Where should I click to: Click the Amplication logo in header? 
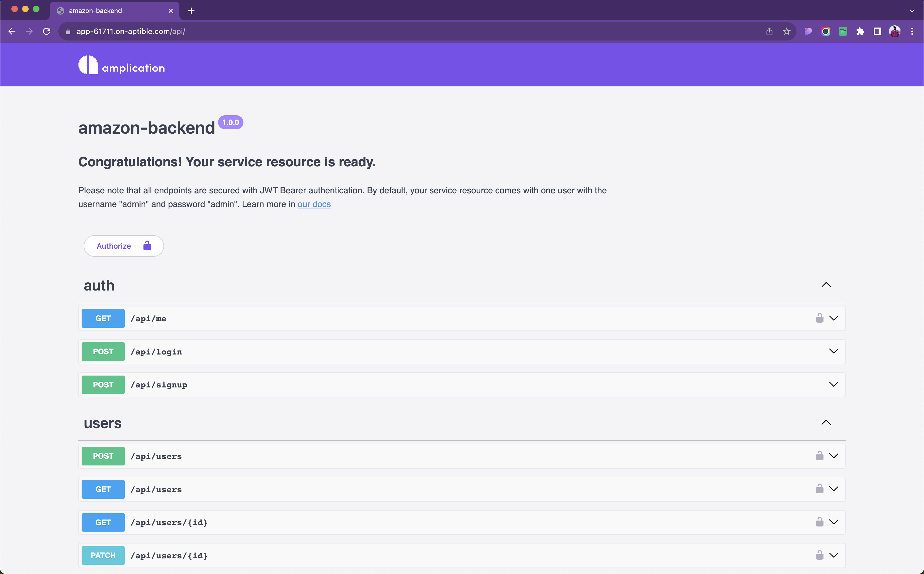tap(122, 65)
